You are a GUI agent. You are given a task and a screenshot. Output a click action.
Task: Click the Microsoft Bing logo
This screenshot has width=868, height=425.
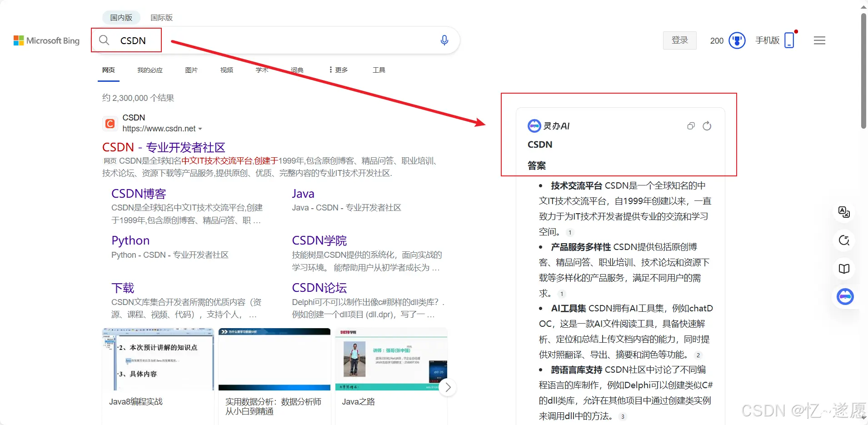point(46,40)
